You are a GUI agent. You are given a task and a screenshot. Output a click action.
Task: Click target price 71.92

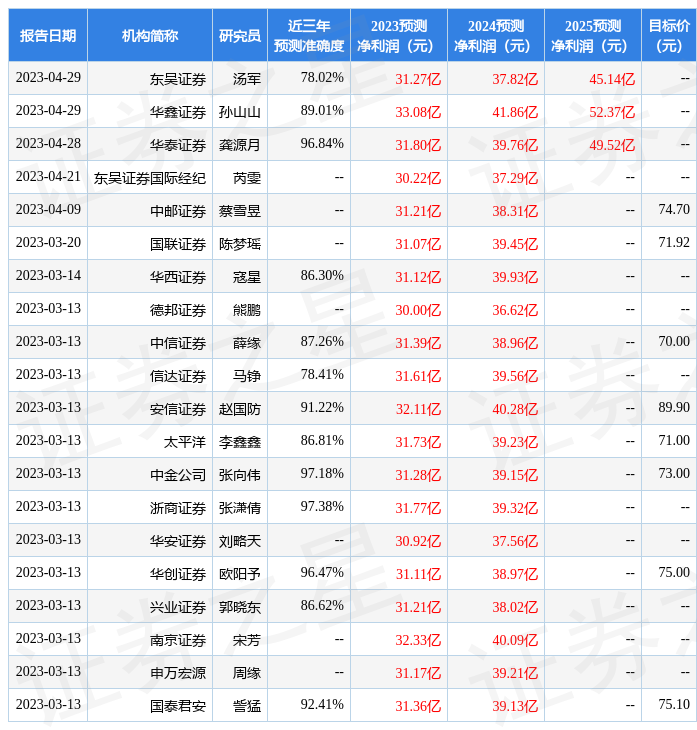[674, 243]
